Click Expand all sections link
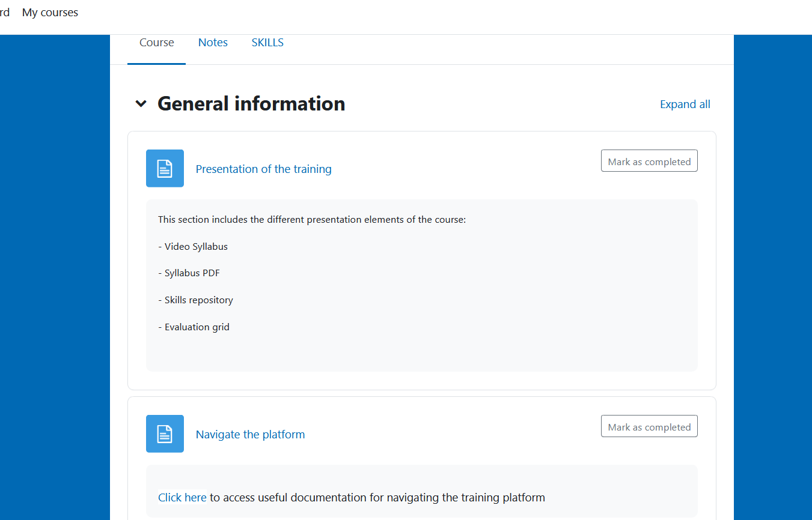The height and width of the screenshot is (520, 812). 685,104
